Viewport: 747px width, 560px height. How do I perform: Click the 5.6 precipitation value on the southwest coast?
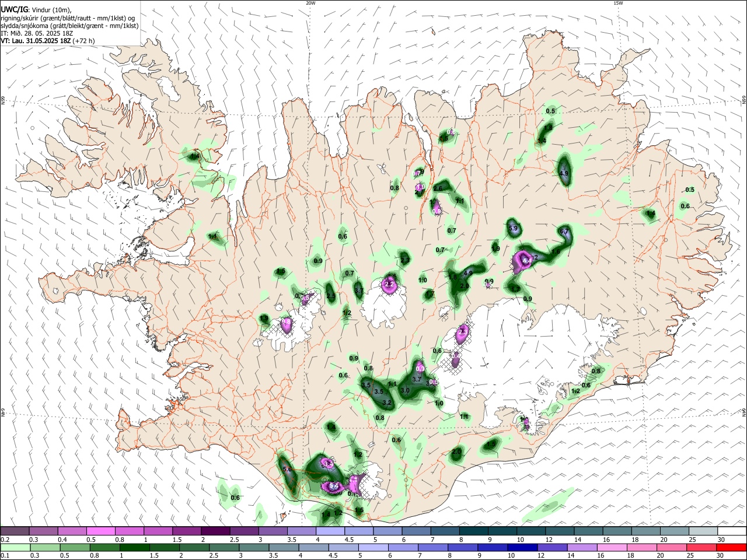(x=287, y=469)
